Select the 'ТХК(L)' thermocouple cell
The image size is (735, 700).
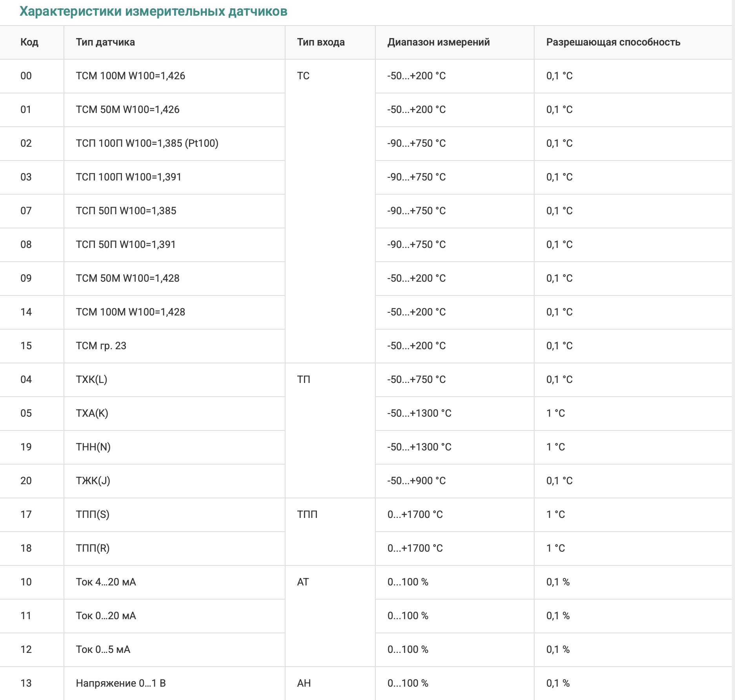91,379
